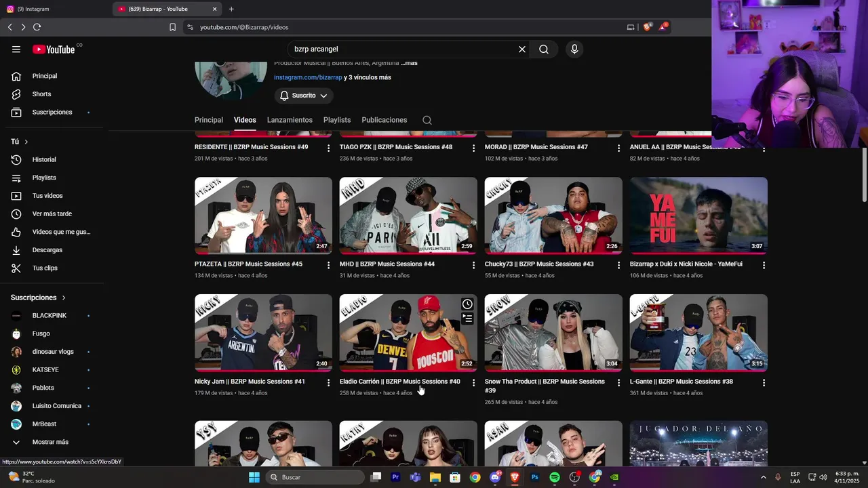
Task: Switch to Publicaciones tab
Action: pos(384,120)
